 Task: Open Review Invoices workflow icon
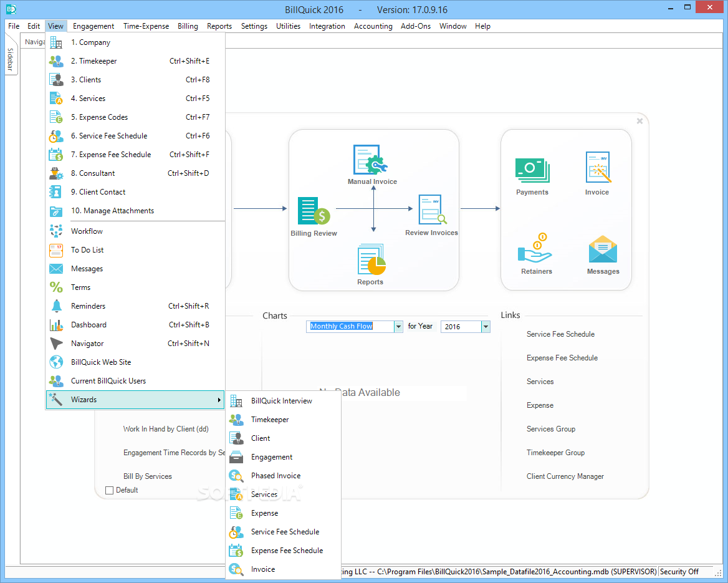[x=433, y=210]
